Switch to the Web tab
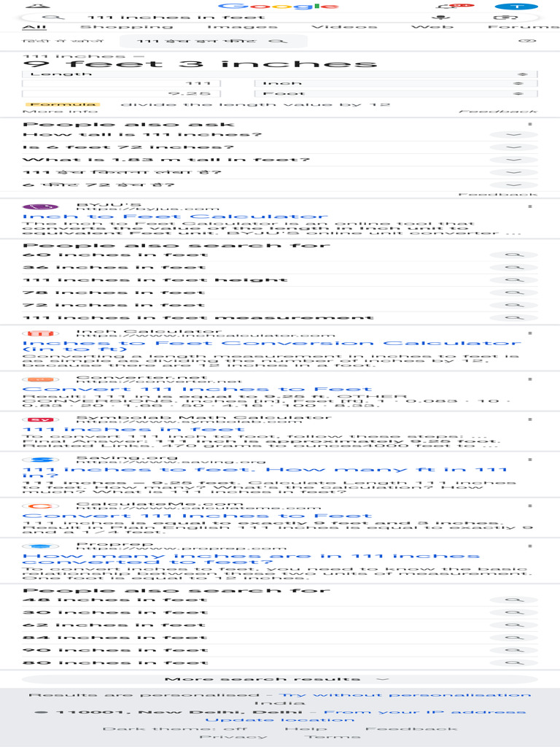This screenshot has height=747, width=560. 432,27
